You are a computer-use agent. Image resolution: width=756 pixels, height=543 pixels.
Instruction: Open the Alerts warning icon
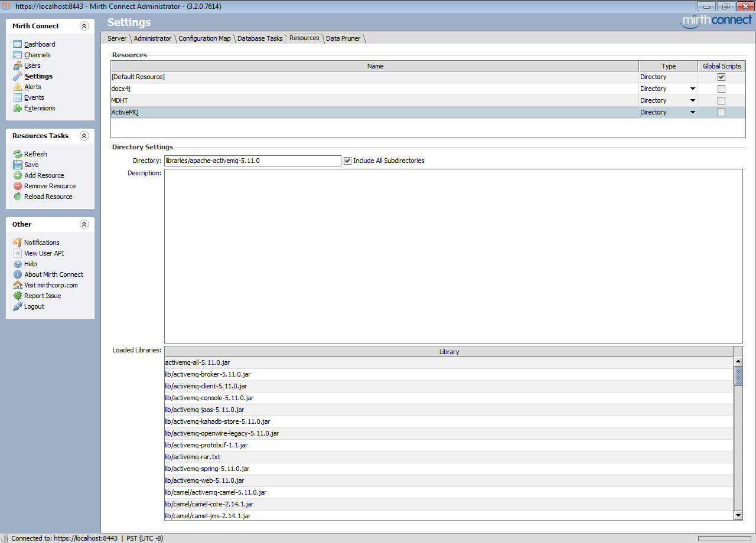18,87
